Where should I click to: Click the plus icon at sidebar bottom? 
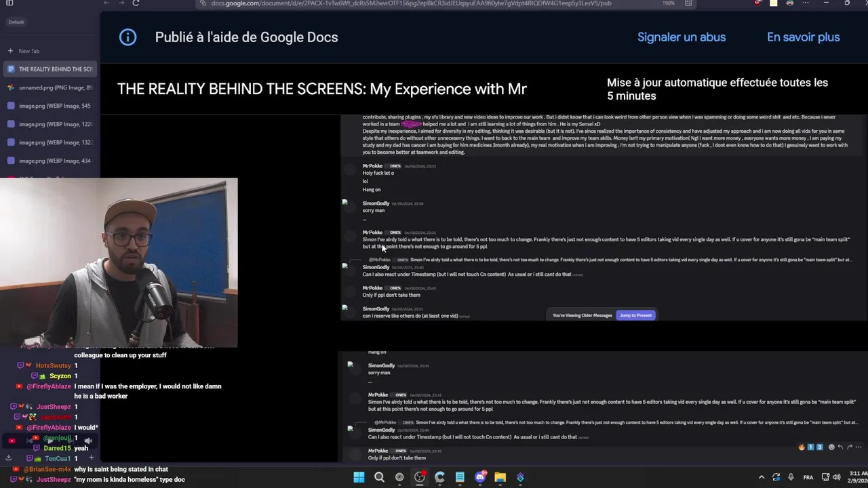[x=91, y=457]
